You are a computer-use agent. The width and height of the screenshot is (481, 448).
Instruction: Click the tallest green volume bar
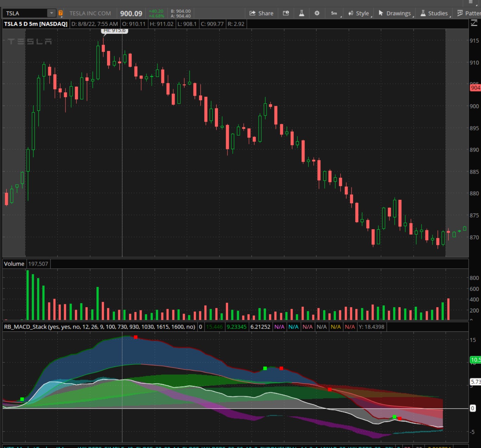(27, 295)
